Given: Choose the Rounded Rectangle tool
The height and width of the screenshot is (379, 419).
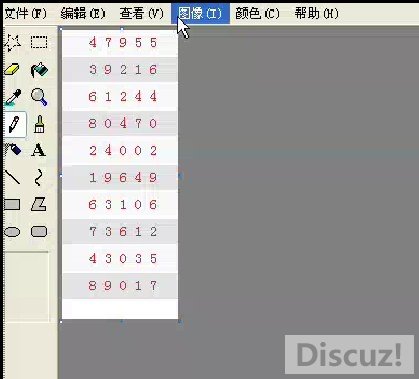Looking at the screenshot, I should (39, 231).
